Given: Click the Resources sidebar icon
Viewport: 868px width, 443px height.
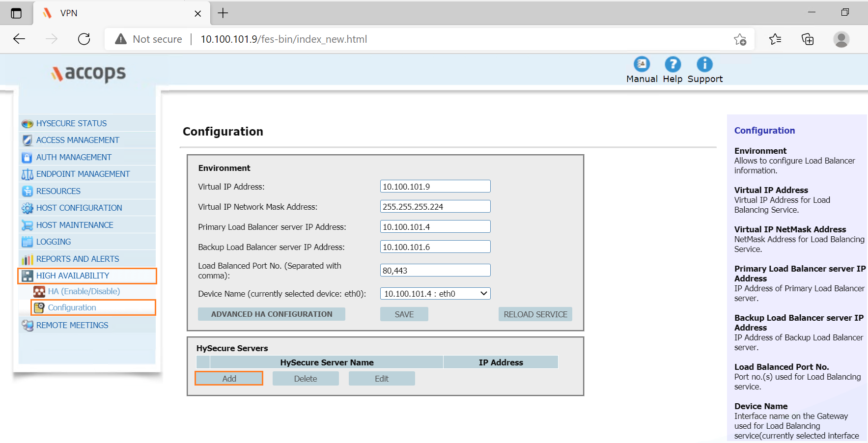Looking at the screenshot, I should 28,191.
